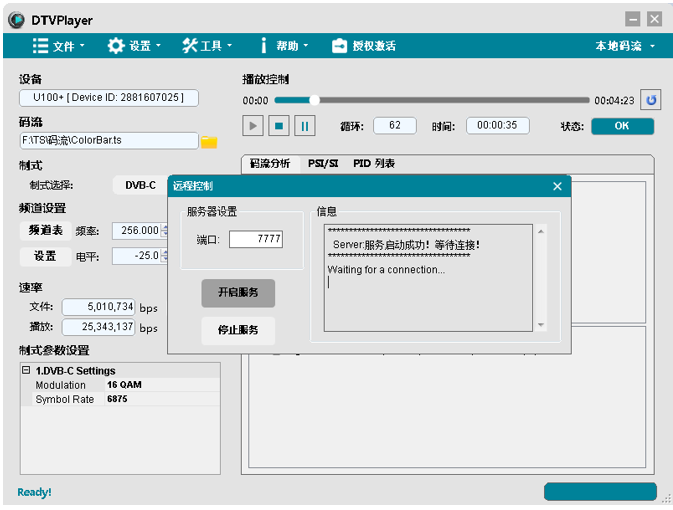673x510 pixels.
Task: Click inside the 信息 message log box
Action: point(428,278)
